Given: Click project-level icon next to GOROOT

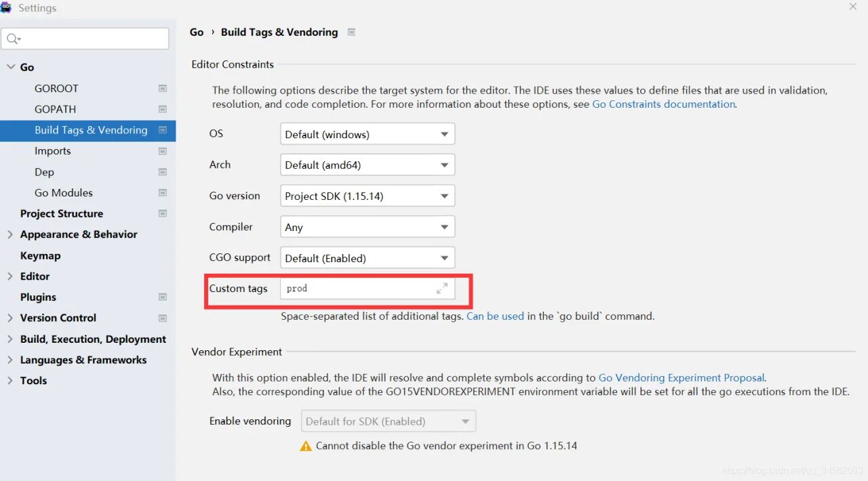Looking at the screenshot, I should point(163,89).
